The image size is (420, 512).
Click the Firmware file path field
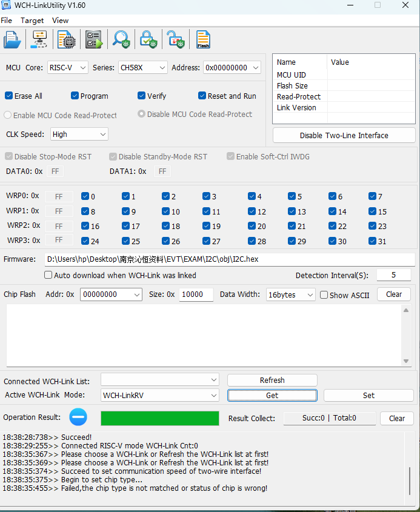click(x=230, y=259)
